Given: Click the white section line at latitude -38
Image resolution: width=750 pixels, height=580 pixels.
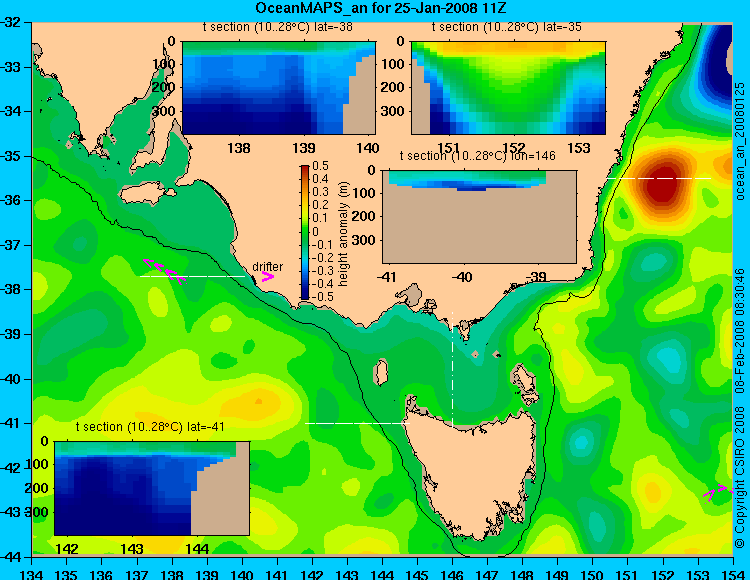Looking at the screenshot, I should (192, 276).
